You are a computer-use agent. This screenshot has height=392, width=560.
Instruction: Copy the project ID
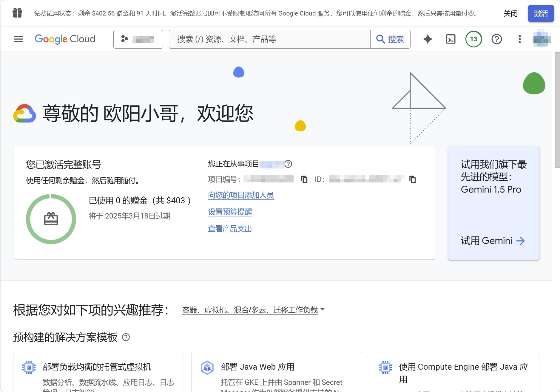tap(412, 179)
